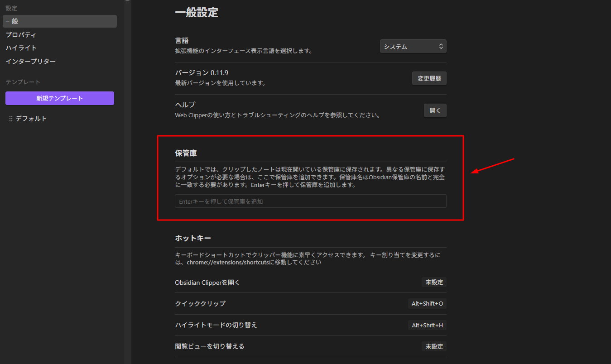The width and height of the screenshot is (611, 364).
Task: Click the sidebar vertical scrollbar track
Action: tap(127, 181)
